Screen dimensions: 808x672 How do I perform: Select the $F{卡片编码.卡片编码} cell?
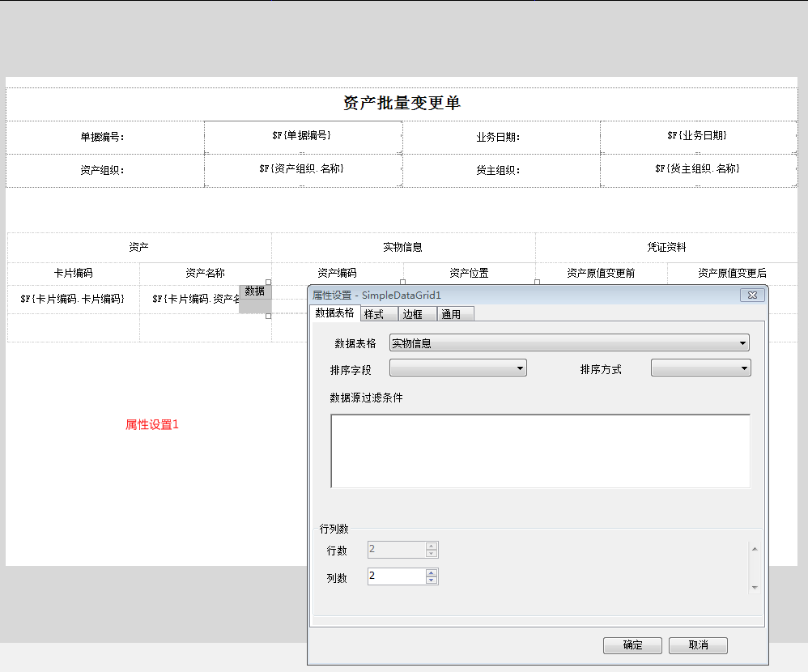[x=74, y=298]
